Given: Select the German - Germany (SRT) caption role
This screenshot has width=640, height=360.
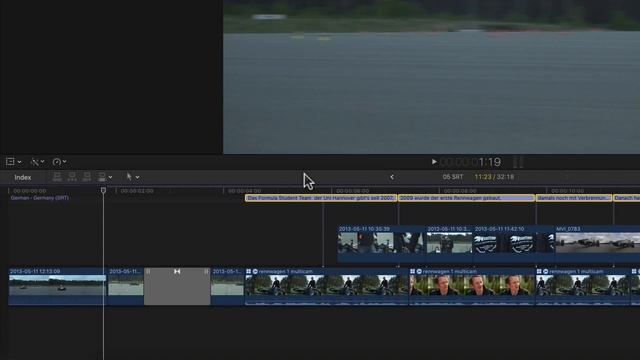Looking at the screenshot, I should tap(40, 198).
